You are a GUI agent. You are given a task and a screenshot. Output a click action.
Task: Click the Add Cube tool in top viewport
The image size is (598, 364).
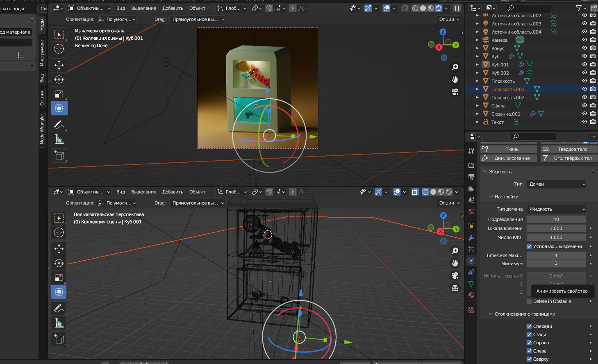coord(59,155)
